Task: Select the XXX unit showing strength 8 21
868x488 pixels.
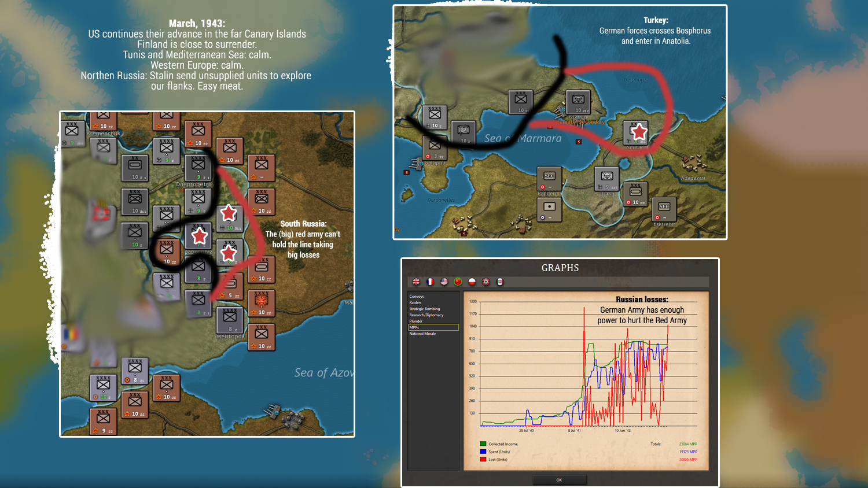Action: [135, 372]
